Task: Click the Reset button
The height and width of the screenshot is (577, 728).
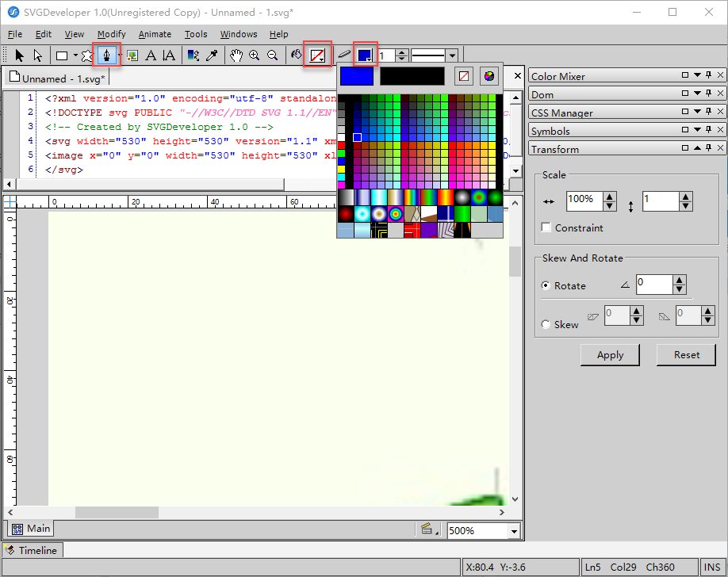Action: click(x=686, y=354)
